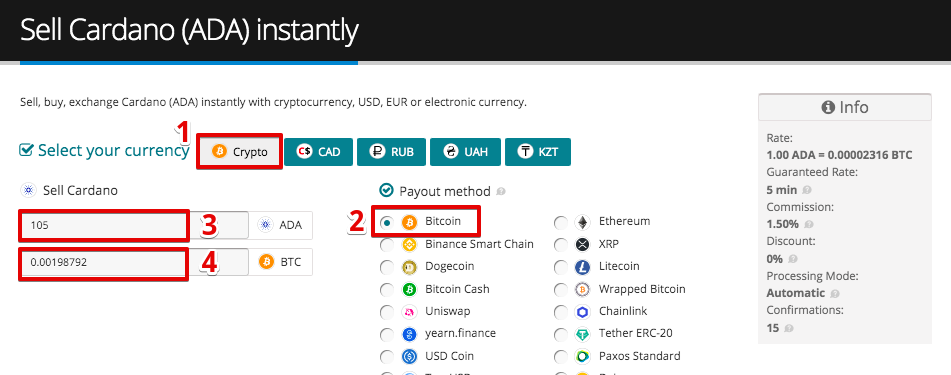The image size is (951, 375).
Task: Select the Litecoin payout option
Action: [x=562, y=267]
